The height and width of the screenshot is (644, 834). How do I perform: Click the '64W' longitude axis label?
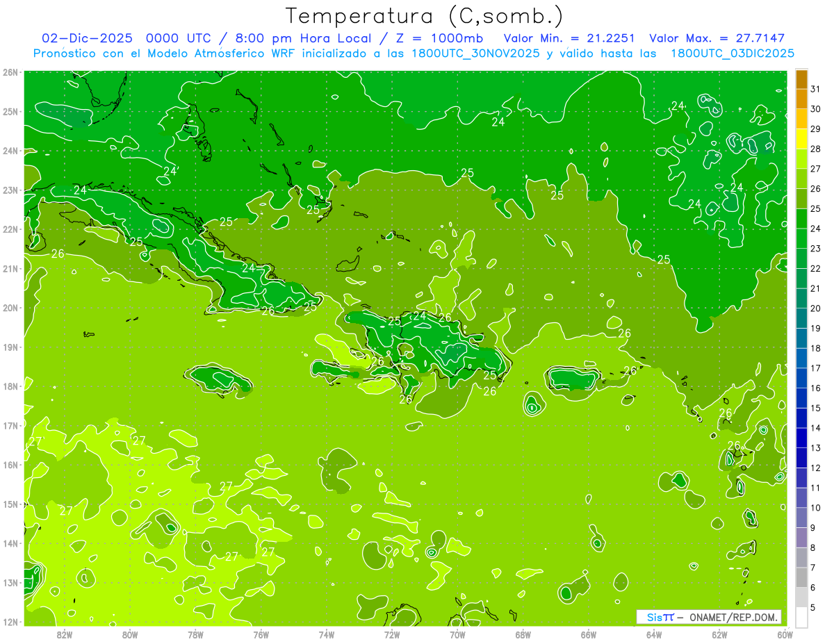point(654,634)
